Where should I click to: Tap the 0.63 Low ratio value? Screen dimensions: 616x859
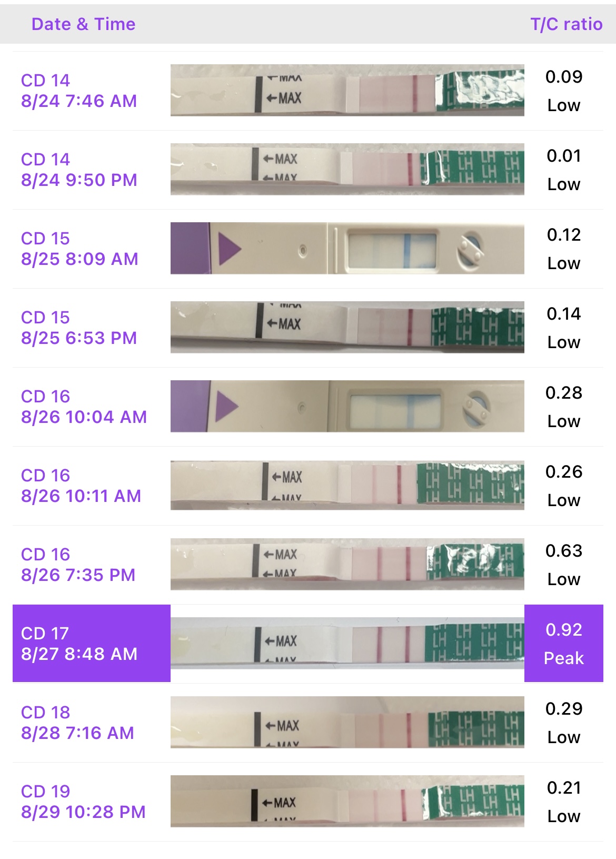click(563, 565)
